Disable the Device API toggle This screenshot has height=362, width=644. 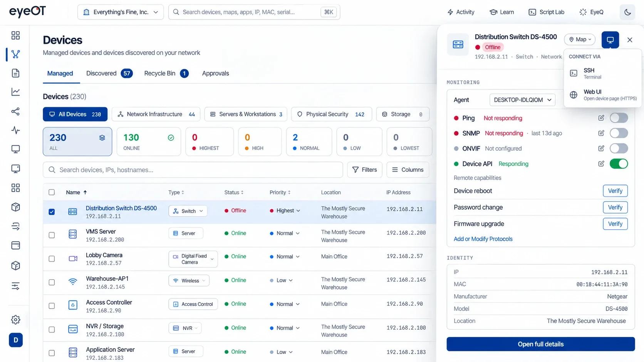point(619,163)
